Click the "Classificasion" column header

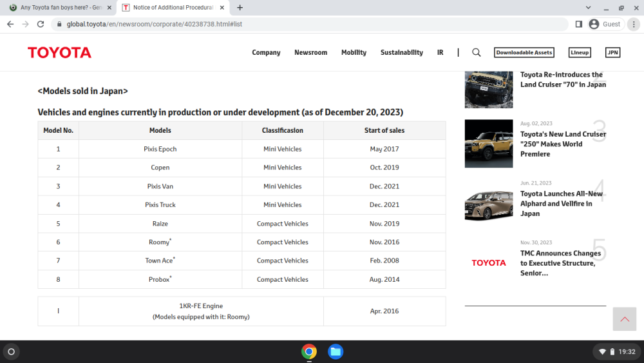[283, 130]
